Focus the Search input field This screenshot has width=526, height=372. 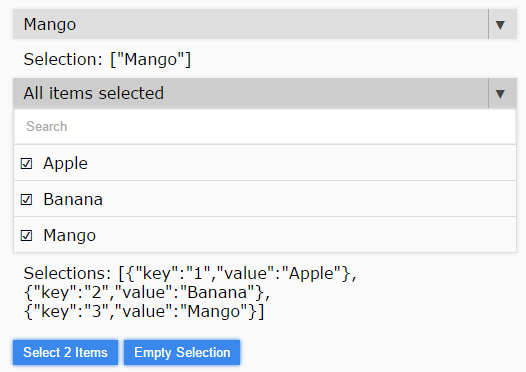(265, 127)
